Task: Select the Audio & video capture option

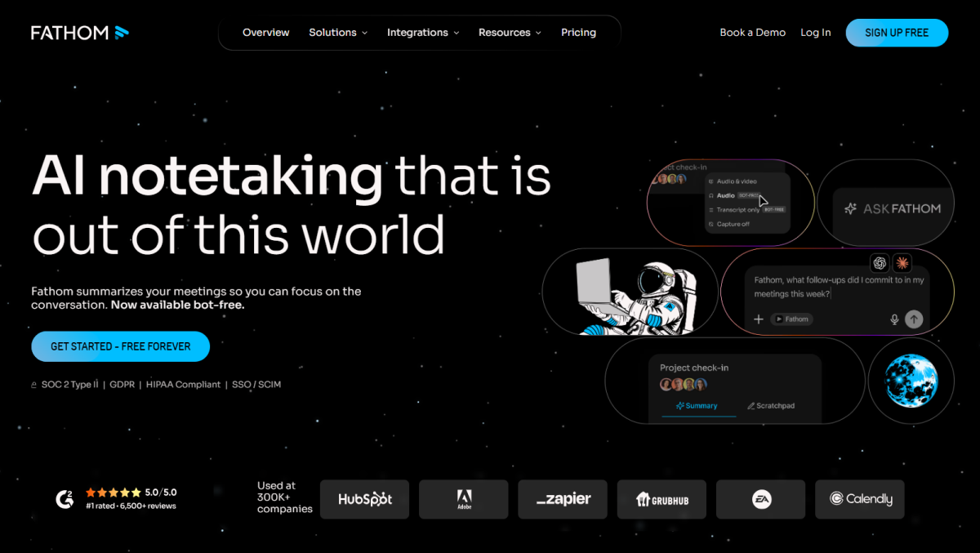Action: [x=733, y=181]
